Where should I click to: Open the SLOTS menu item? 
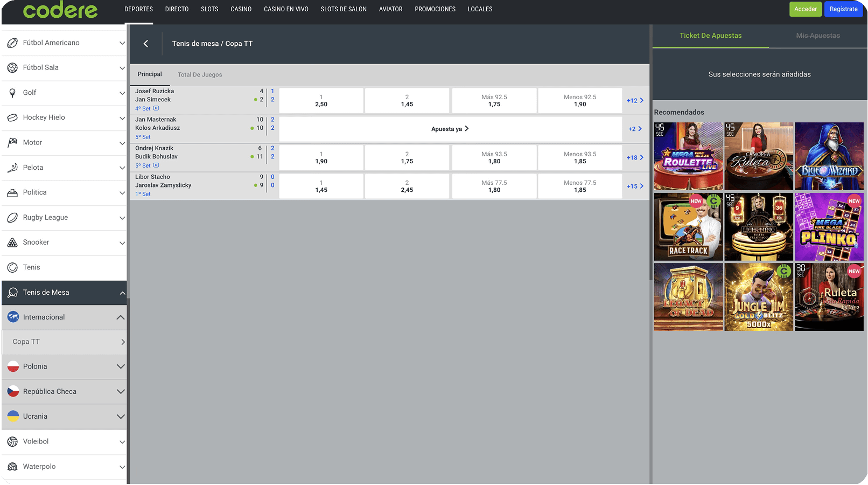pos(209,9)
